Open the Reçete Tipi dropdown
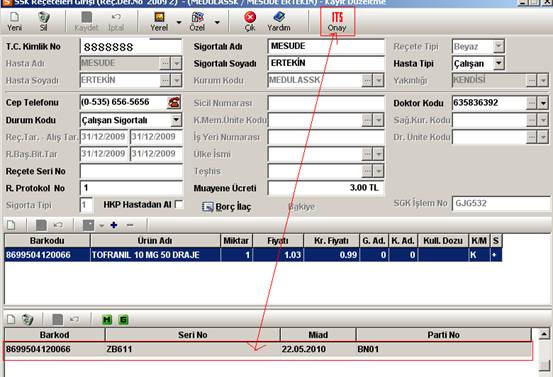553x377 pixels. [499, 46]
